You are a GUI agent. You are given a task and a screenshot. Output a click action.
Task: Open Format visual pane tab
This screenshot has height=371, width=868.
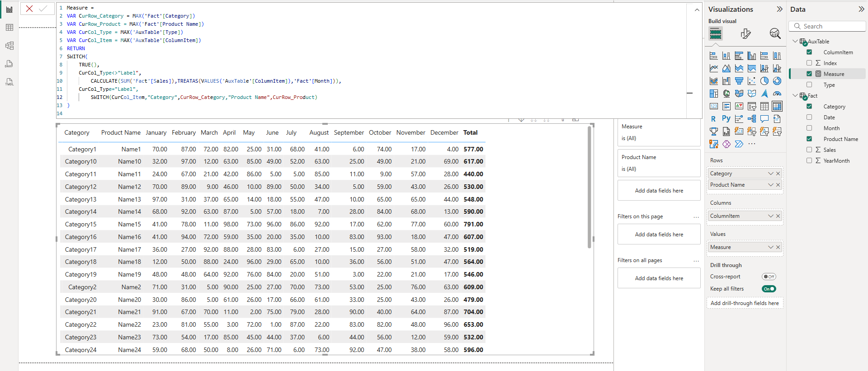(x=745, y=33)
